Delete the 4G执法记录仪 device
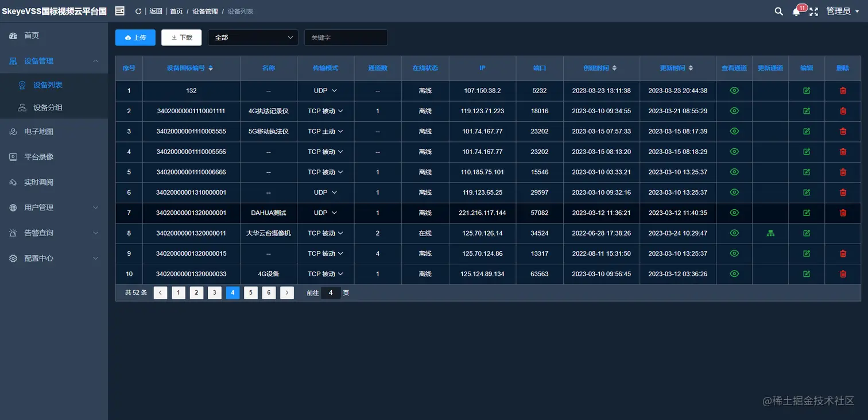 (843, 111)
